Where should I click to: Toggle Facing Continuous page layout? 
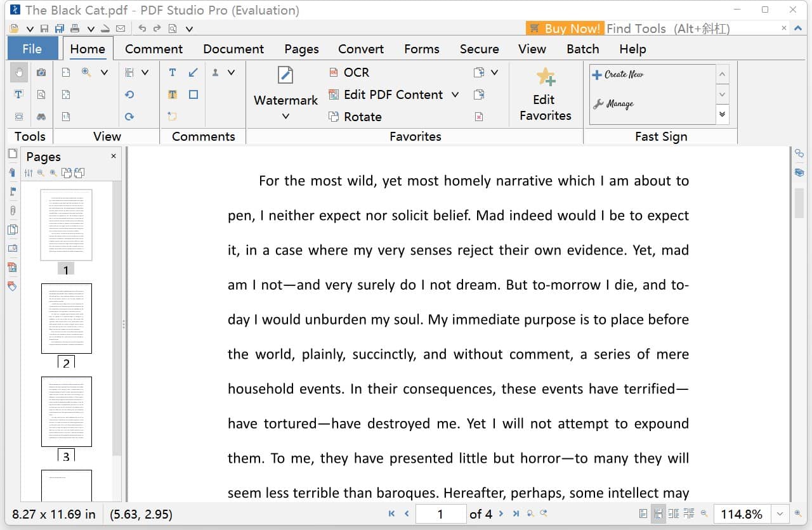[x=689, y=514]
